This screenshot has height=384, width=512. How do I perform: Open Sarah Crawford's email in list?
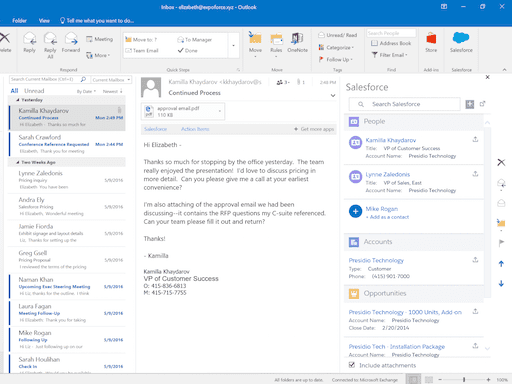click(x=67, y=144)
